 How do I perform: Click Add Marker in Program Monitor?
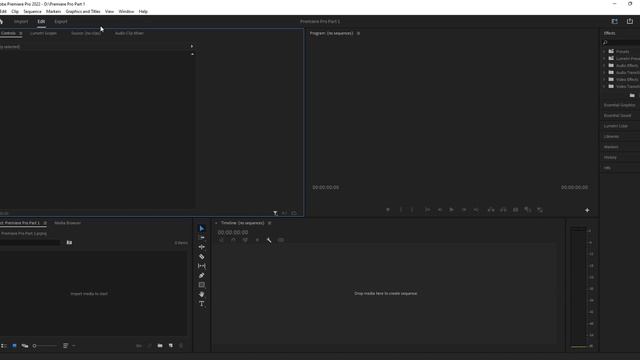(388, 210)
